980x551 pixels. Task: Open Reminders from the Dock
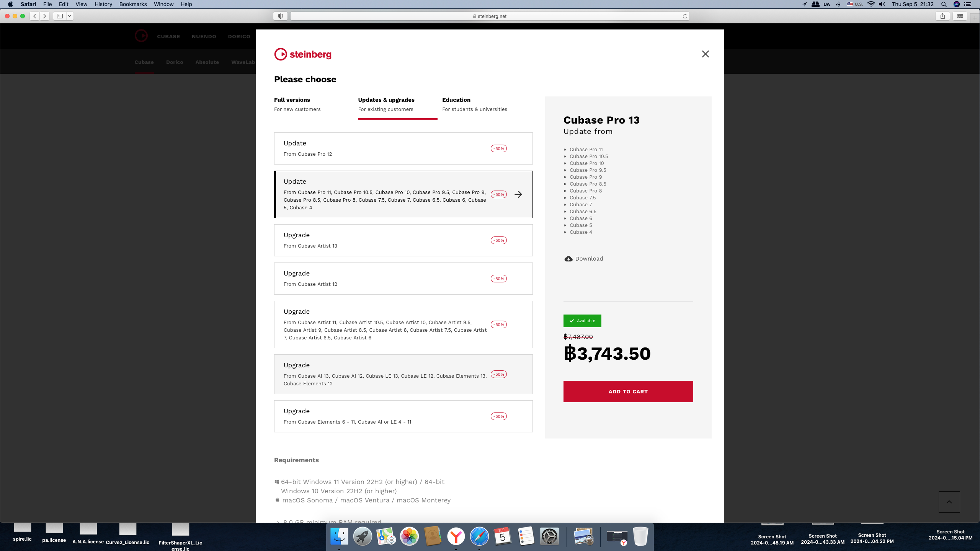click(526, 536)
